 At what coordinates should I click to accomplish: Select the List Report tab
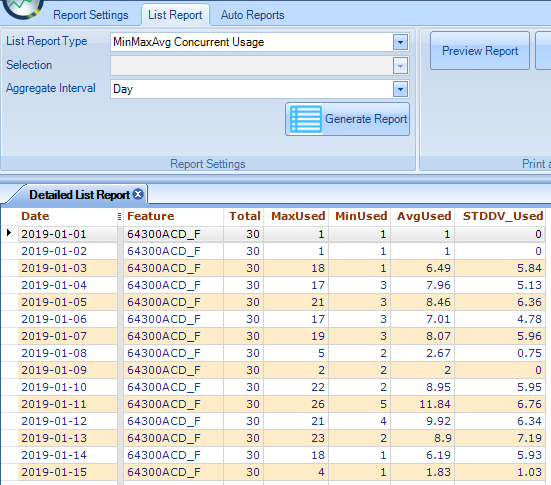pos(175,15)
